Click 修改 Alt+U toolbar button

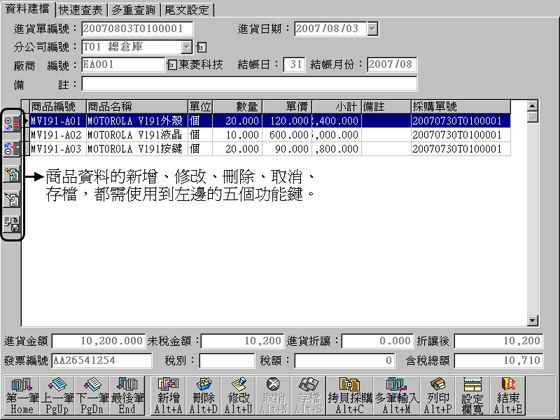click(238, 396)
